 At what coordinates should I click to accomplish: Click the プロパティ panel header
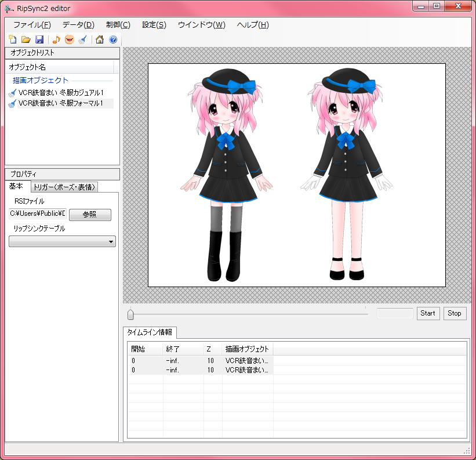tap(62, 174)
